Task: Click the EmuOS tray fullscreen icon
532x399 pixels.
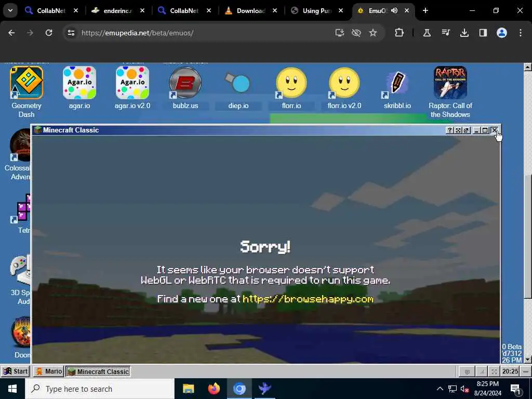Action: tap(495, 372)
